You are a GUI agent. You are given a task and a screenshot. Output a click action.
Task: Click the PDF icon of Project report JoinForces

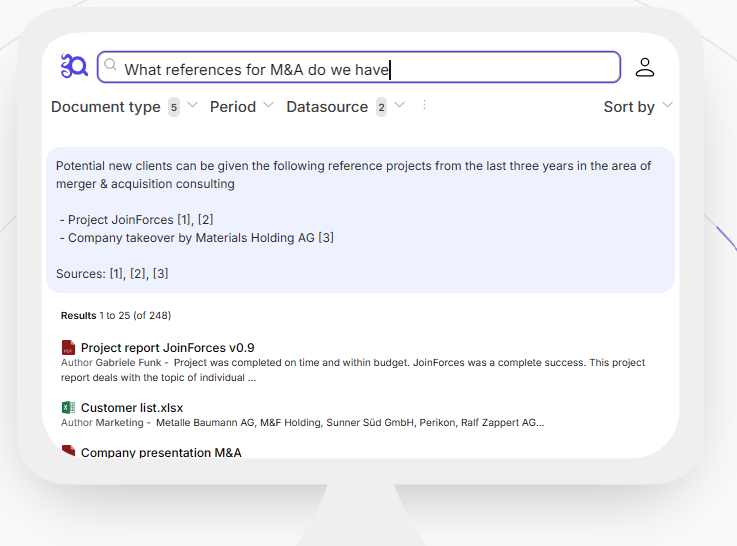tap(68, 348)
